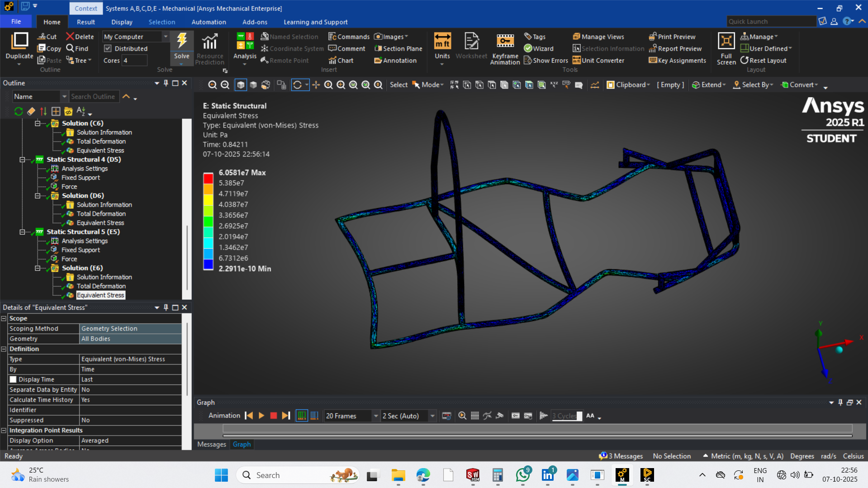Switch to the Automation ribbon tab
This screenshot has width=868, height=488.
[209, 22]
